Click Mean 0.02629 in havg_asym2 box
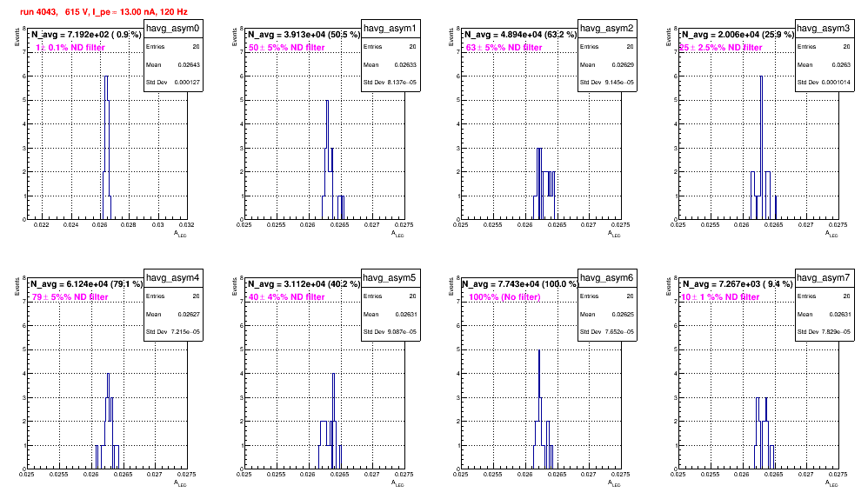The image size is (868, 499). pos(607,64)
